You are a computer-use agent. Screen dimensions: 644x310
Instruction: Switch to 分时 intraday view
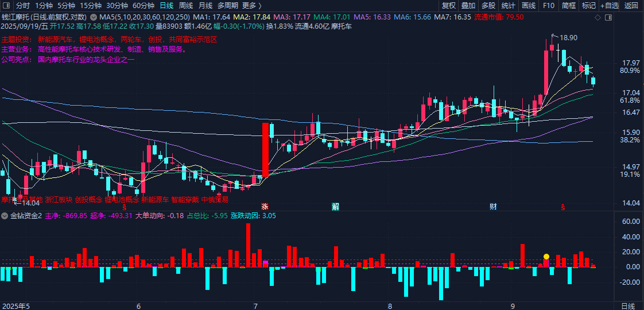(x=22, y=6)
